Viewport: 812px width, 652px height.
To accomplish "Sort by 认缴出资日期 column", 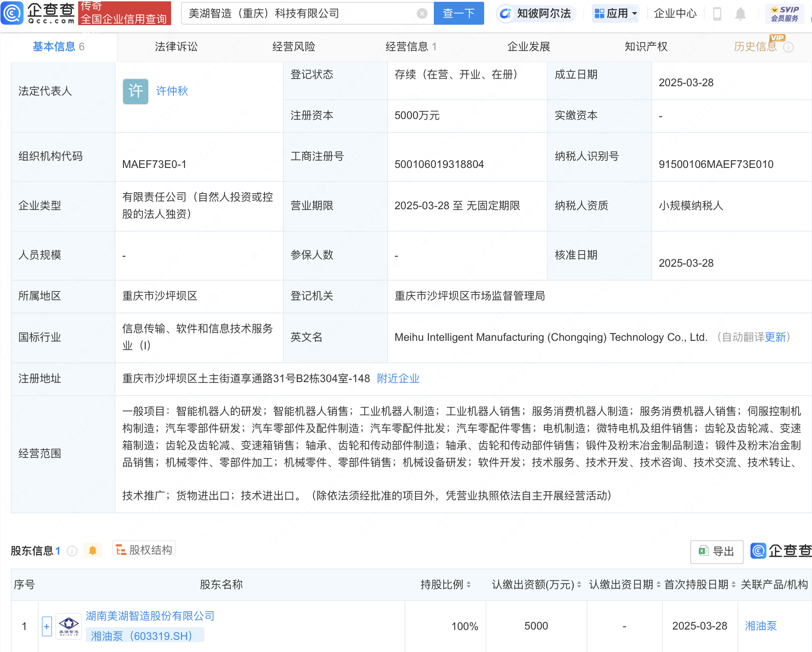I will point(658,585).
